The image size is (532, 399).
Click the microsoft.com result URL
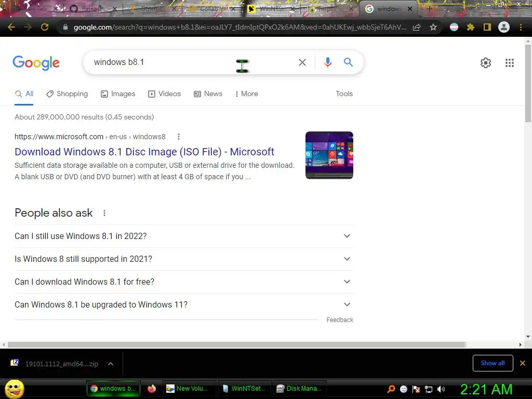click(90, 137)
